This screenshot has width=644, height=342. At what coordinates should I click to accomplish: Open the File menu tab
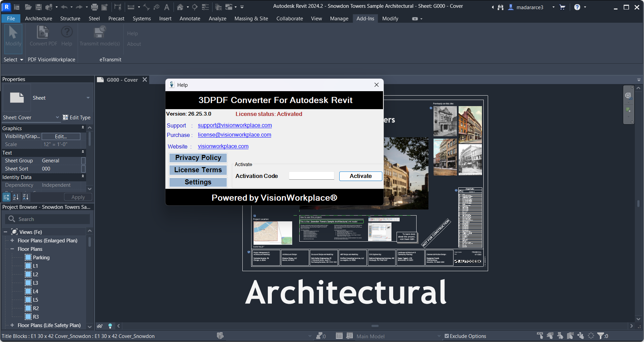(x=11, y=19)
